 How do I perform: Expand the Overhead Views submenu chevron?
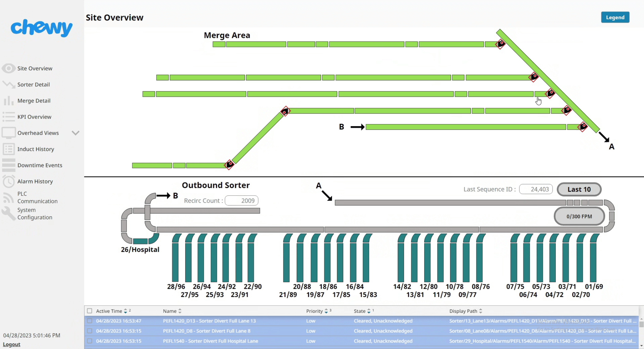pyautogui.click(x=76, y=133)
